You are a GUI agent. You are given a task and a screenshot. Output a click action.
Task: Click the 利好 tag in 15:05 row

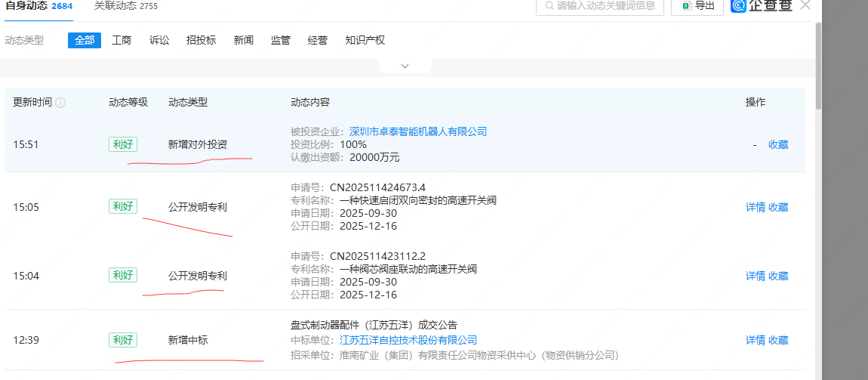[x=123, y=206]
